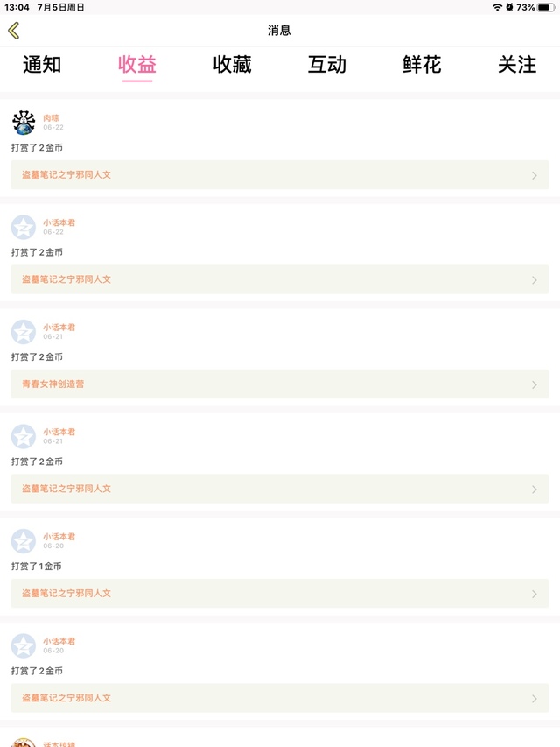
Task: Open the 互动 tab
Action: [327, 65]
